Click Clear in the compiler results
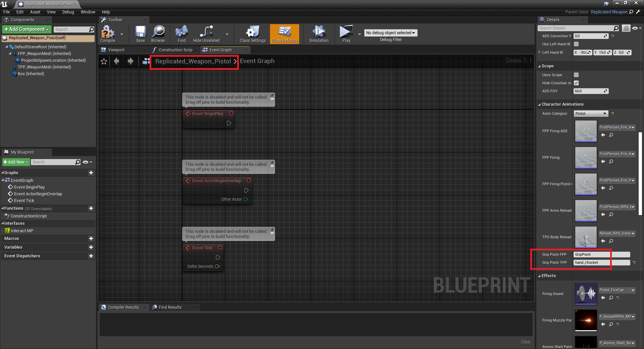 coord(526,342)
